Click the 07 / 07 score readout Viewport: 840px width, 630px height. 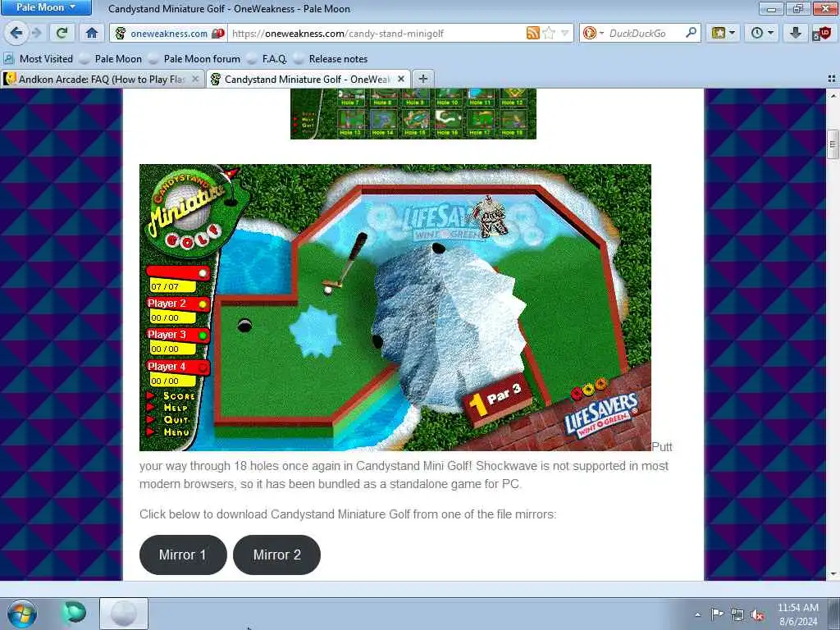pyautogui.click(x=171, y=286)
